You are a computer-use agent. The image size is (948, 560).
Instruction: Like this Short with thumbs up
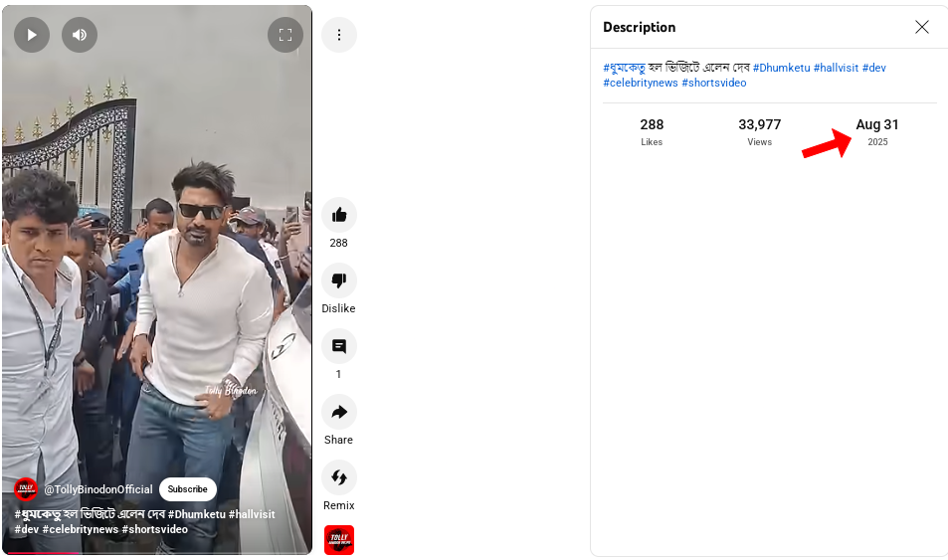[x=339, y=215]
